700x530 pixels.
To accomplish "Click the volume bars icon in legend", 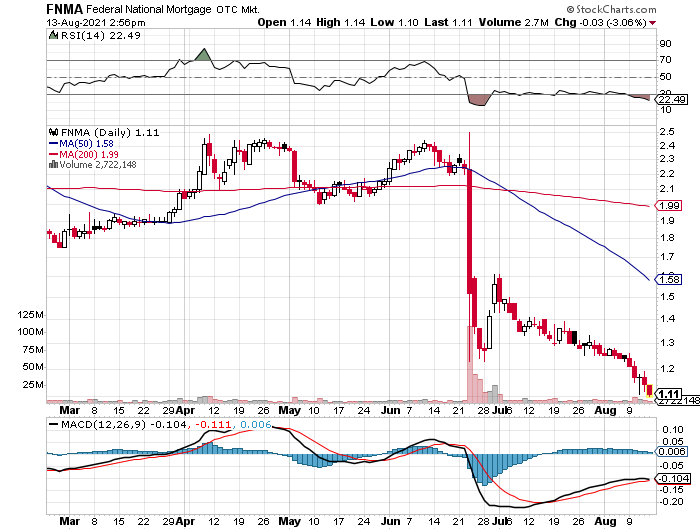I will click(54, 164).
